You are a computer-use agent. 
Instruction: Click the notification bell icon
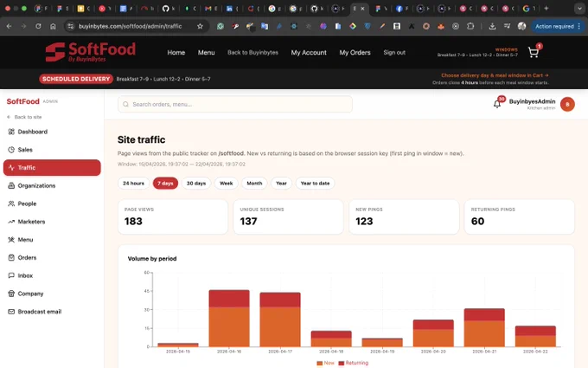(x=497, y=105)
